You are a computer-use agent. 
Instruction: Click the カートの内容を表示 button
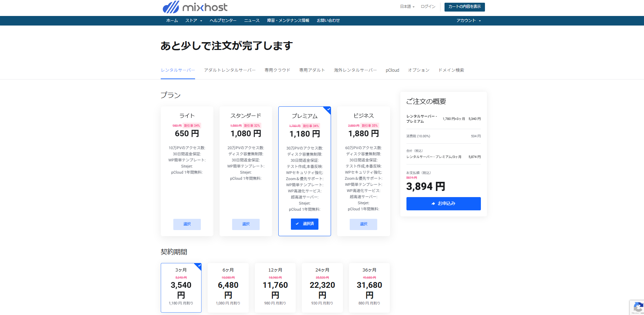tap(464, 7)
